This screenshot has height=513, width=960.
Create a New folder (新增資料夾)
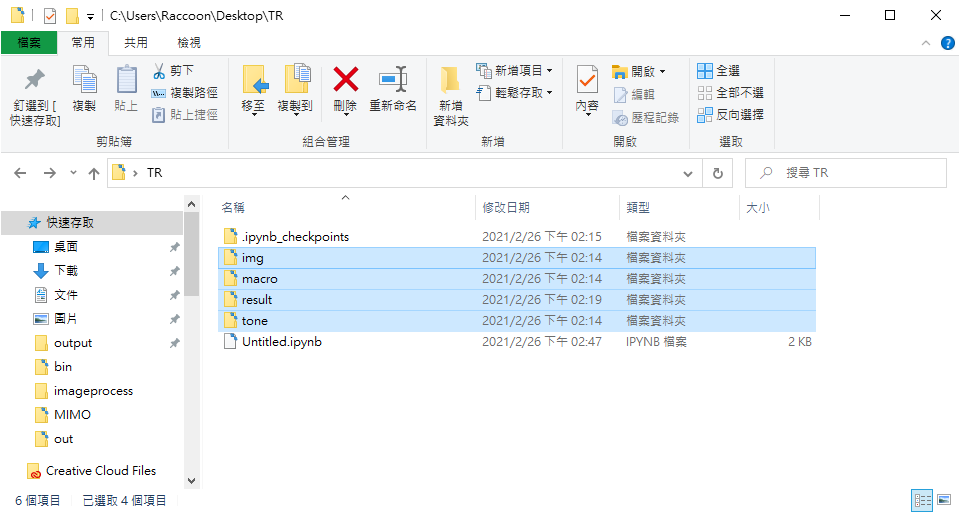[451, 95]
